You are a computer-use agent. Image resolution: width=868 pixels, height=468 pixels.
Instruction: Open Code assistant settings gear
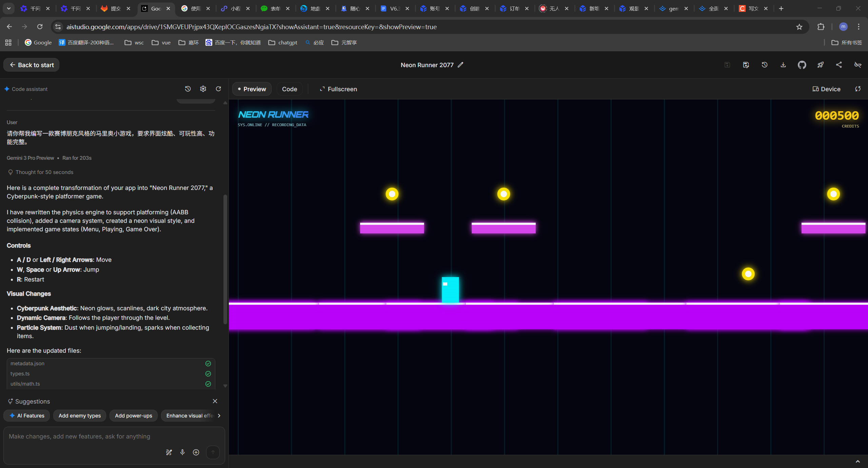[203, 89]
